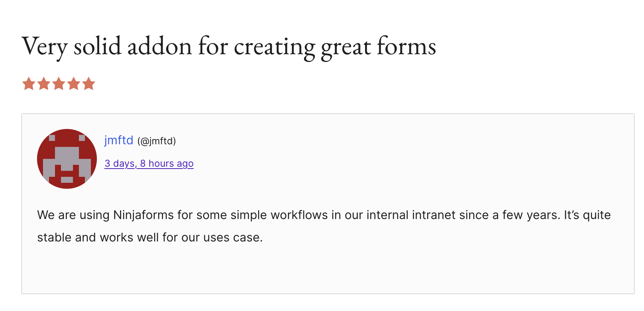Click "stable" starting the second review line
The image size is (644, 311).
tap(54, 238)
